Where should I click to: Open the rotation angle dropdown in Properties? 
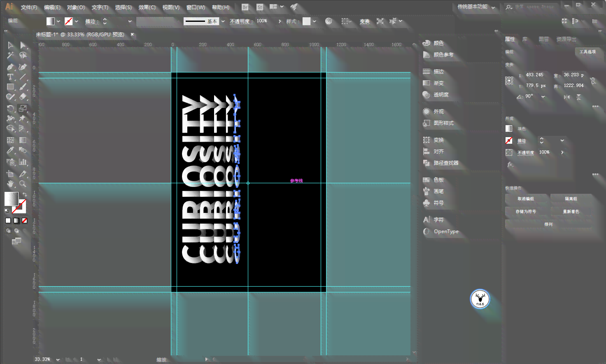543,96
